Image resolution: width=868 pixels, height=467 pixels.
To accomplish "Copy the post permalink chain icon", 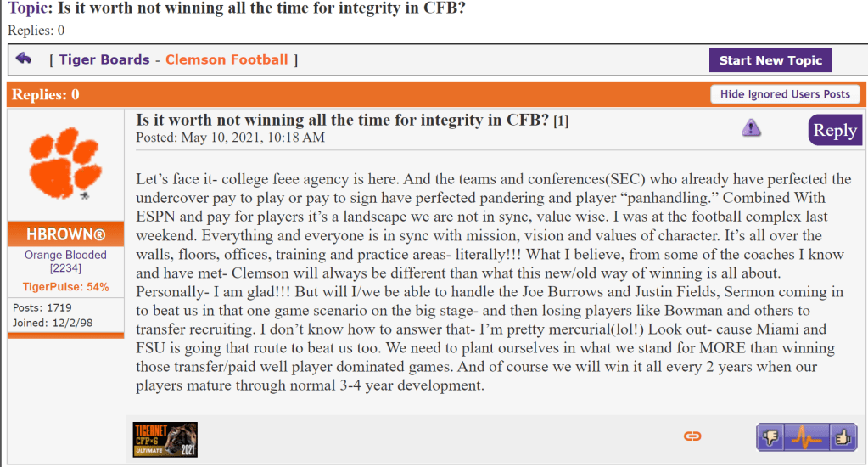I will click(692, 436).
